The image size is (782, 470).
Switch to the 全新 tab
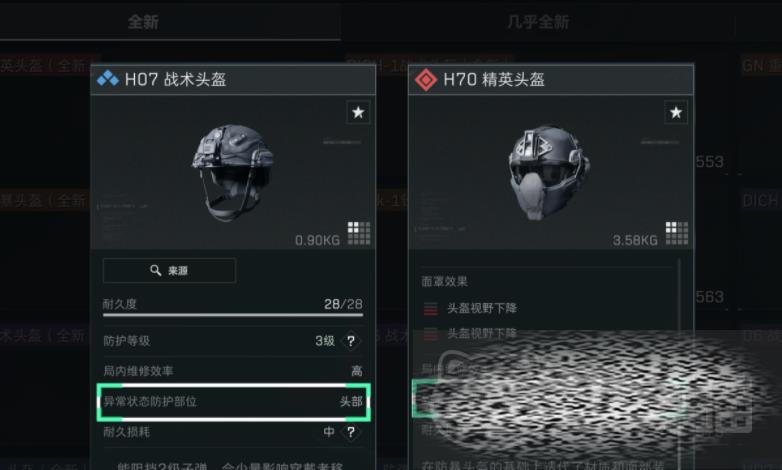click(143, 22)
